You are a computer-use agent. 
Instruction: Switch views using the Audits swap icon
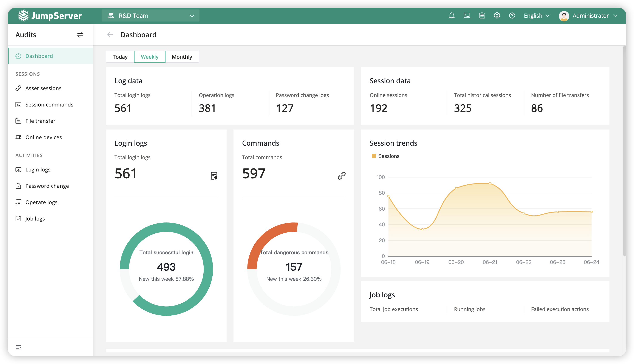point(80,34)
